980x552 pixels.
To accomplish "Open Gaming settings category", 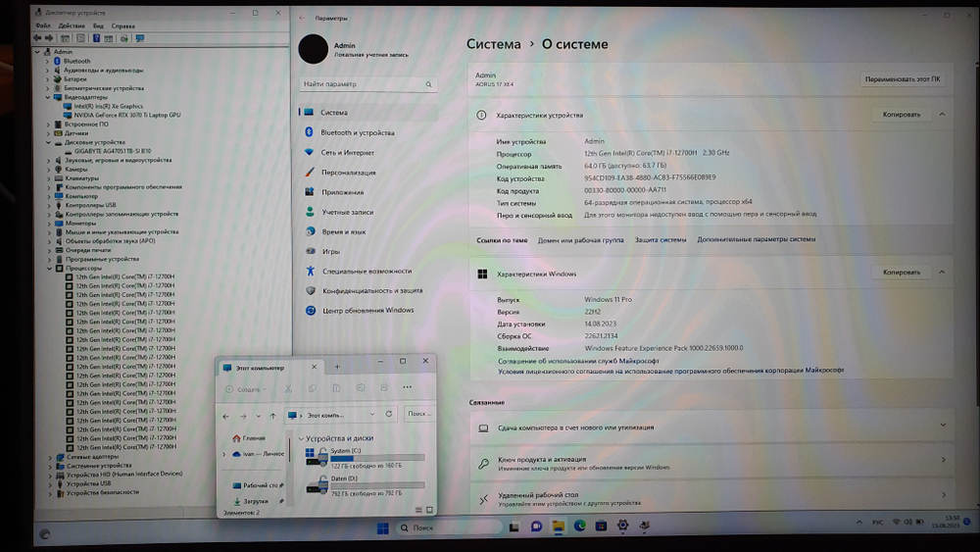I will coord(331,251).
